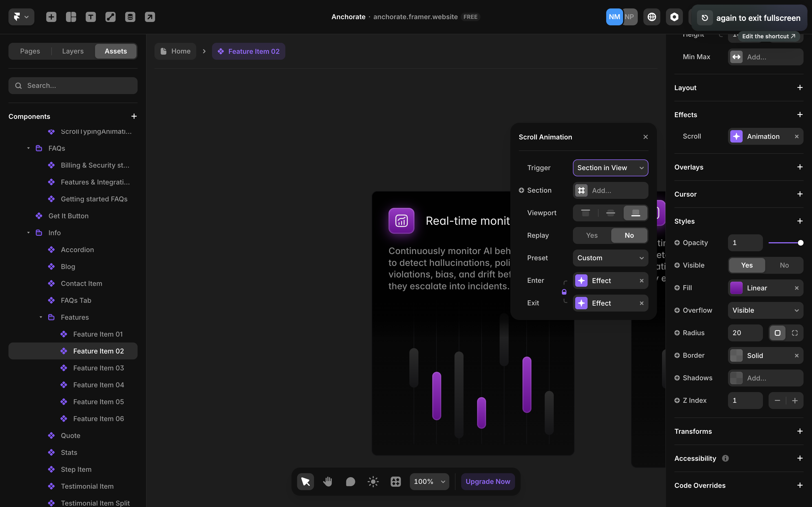Click the components Search field
812x507 pixels.
coord(73,86)
